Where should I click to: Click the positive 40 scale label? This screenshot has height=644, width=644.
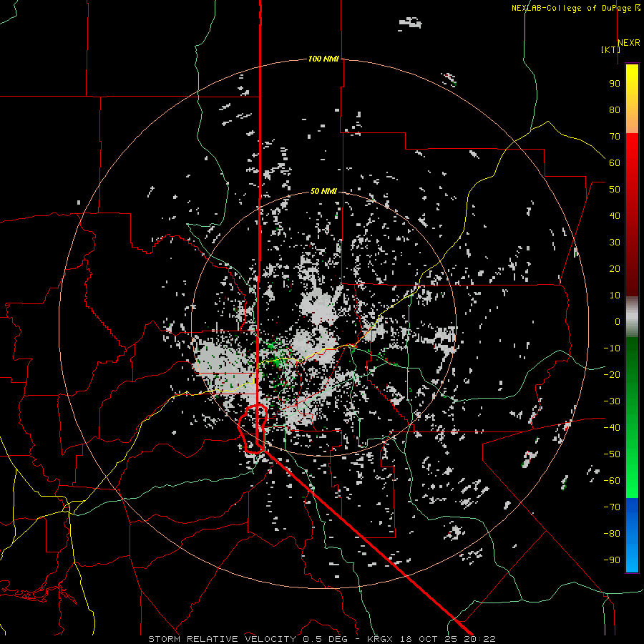(615, 216)
